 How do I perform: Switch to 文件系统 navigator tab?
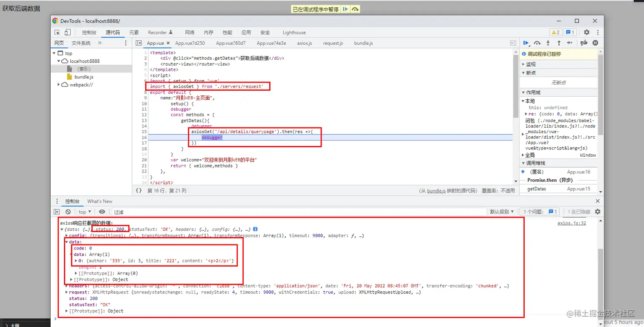[81, 43]
